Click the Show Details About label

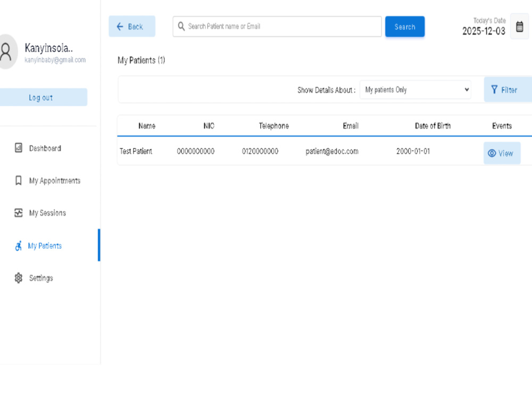coord(327,90)
